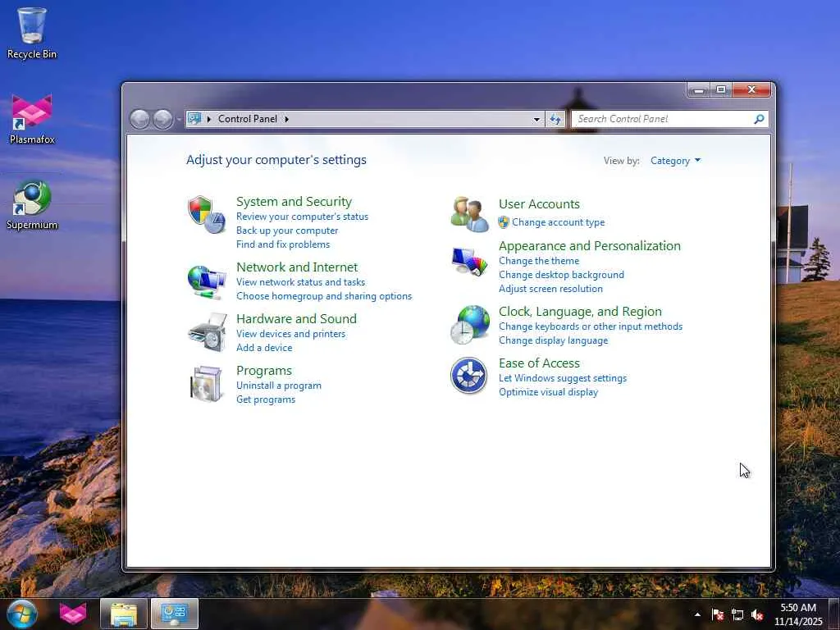Viewport: 840px width, 630px height.
Task: Click the network tray icon
Action: [737, 614]
